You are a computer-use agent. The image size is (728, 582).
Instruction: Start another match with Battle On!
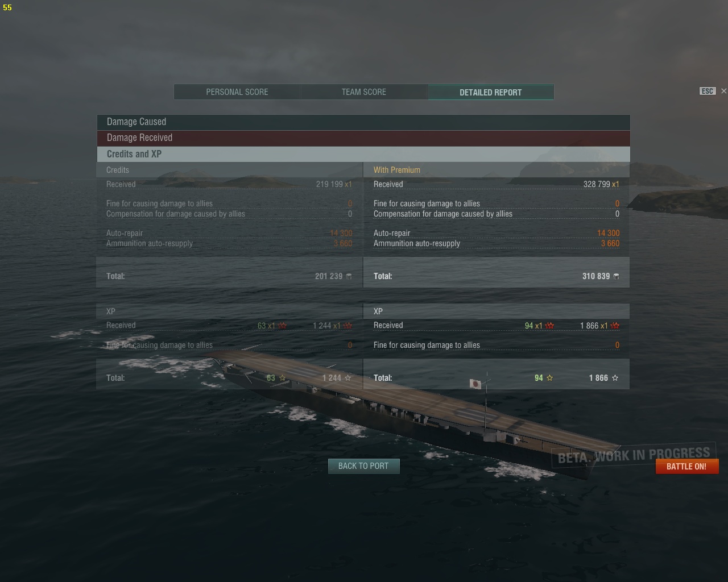click(x=686, y=466)
